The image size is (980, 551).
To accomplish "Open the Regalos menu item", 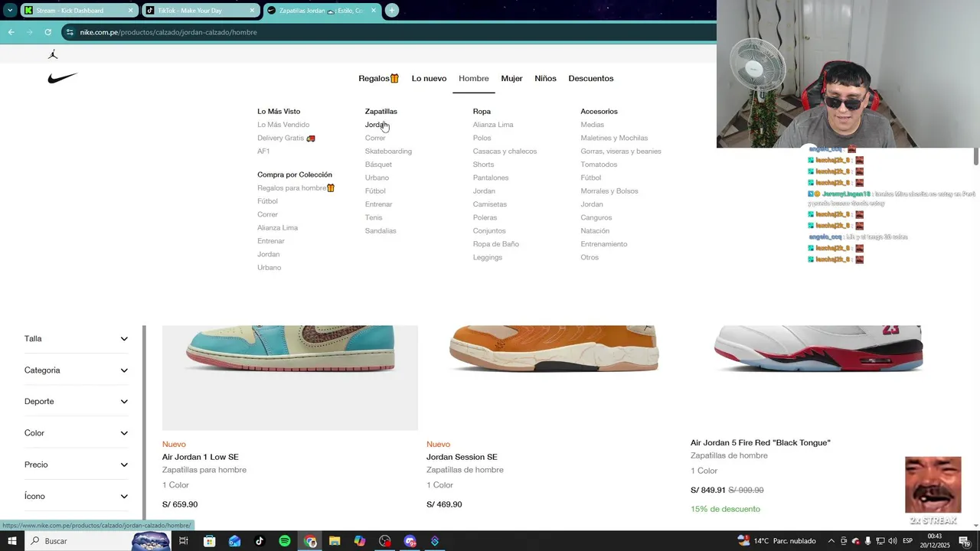I will [378, 78].
